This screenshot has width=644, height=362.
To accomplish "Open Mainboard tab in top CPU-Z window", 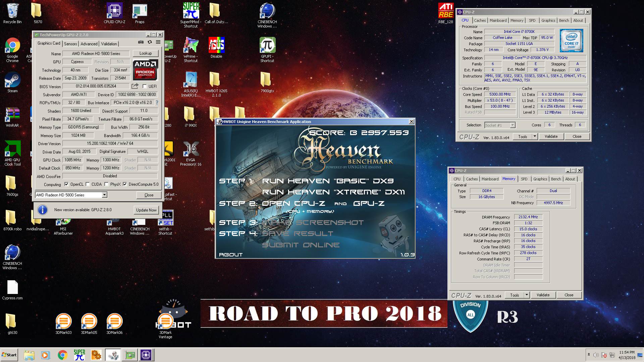I will click(x=498, y=20).
